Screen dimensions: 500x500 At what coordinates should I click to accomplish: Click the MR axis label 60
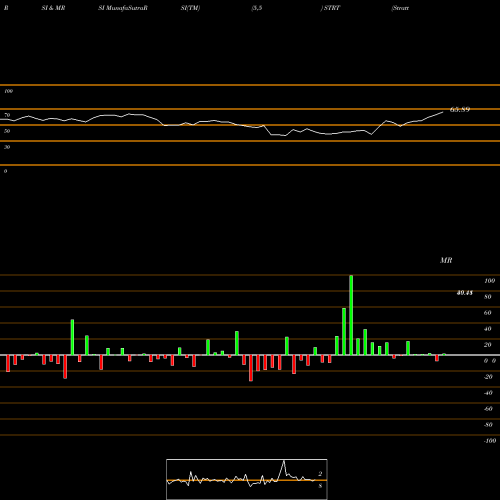pos(488,313)
